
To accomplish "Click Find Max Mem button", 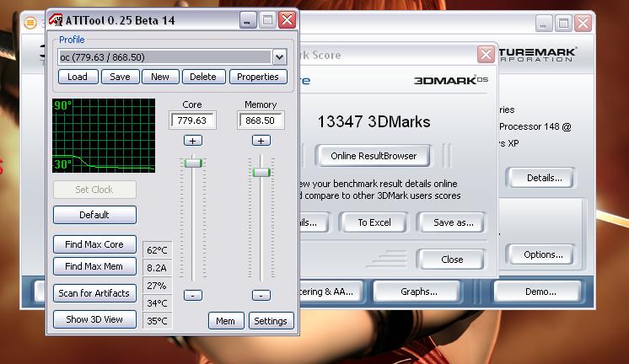I will (x=94, y=266).
